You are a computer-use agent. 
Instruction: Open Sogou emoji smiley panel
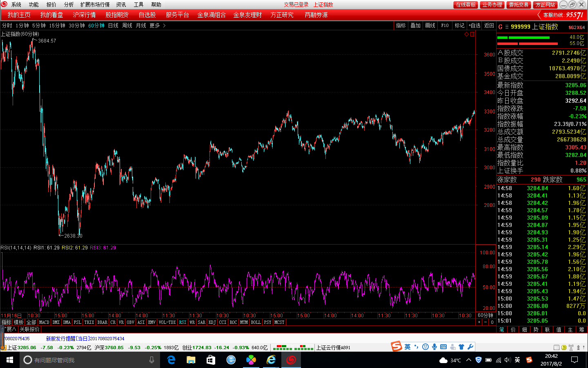pyautogui.click(x=425, y=347)
